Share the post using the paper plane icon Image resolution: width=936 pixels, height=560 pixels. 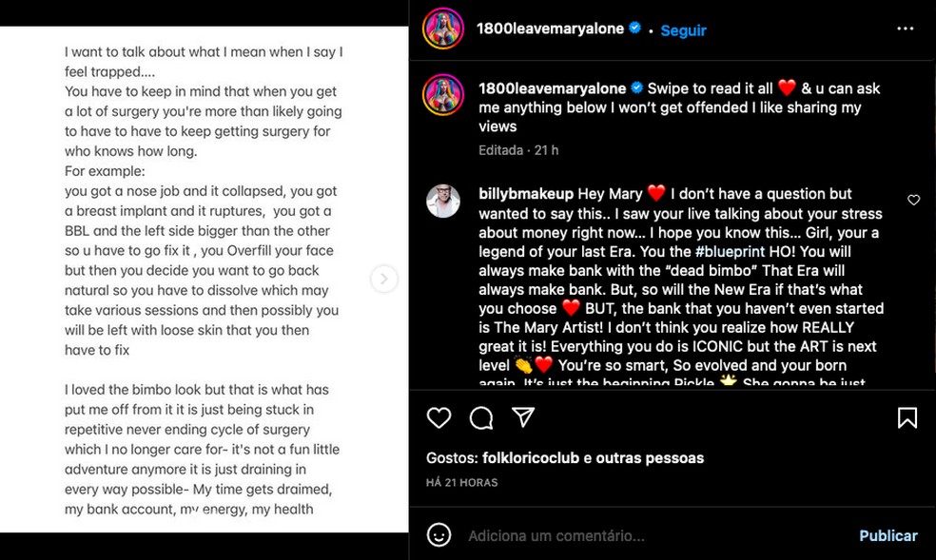tap(522, 418)
